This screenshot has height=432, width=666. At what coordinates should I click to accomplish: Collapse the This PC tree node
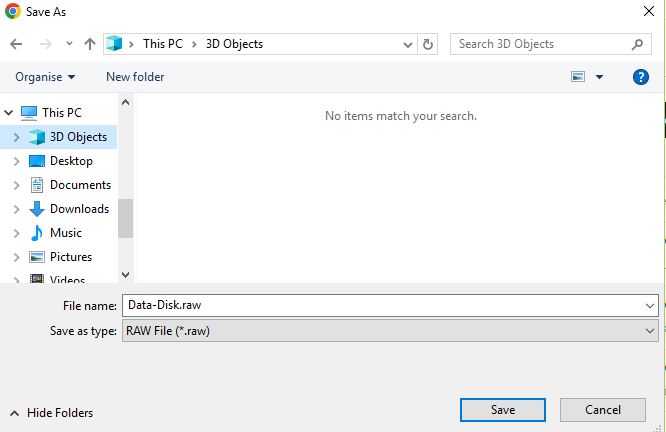[8, 113]
